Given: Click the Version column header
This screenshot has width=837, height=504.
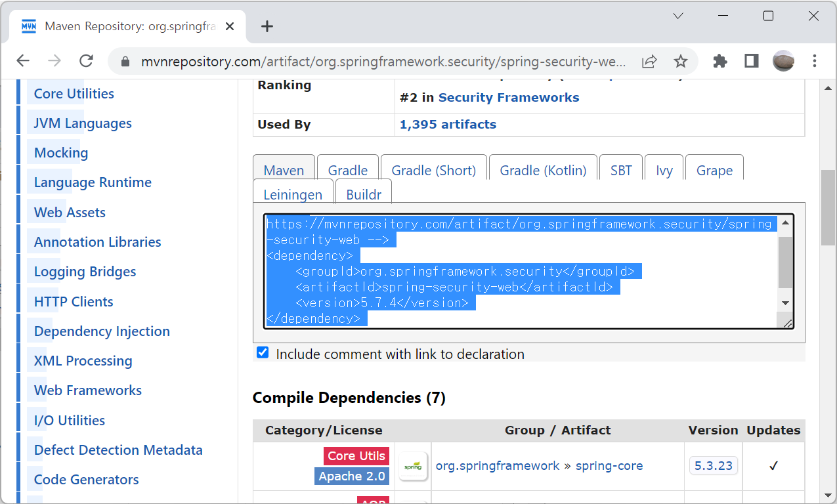Looking at the screenshot, I should [713, 430].
